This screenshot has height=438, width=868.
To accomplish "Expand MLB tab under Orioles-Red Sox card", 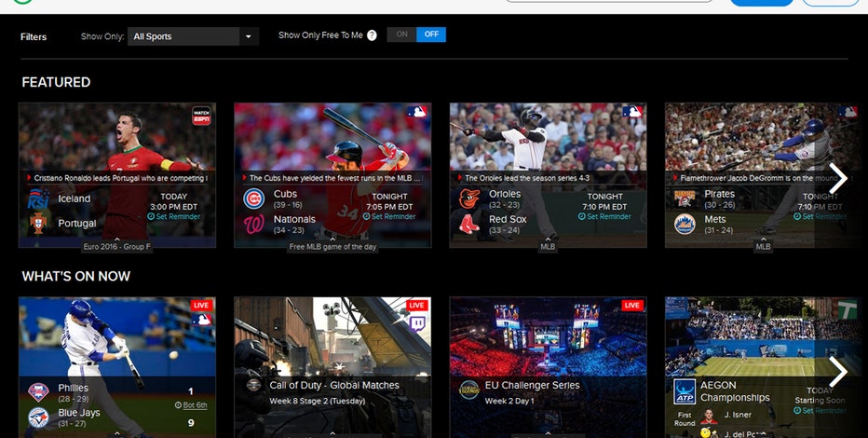I will pos(548,246).
